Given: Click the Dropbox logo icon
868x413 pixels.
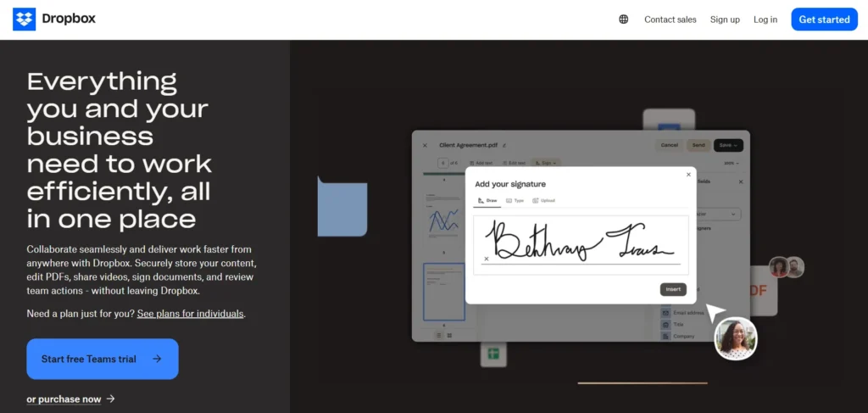Looking at the screenshot, I should coord(24,20).
